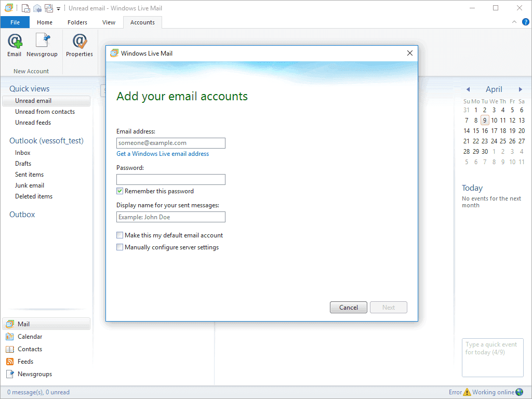Click the Today heading in calendar pane
The height and width of the screenshot is (399, 532).
click(x=472, y=188)
